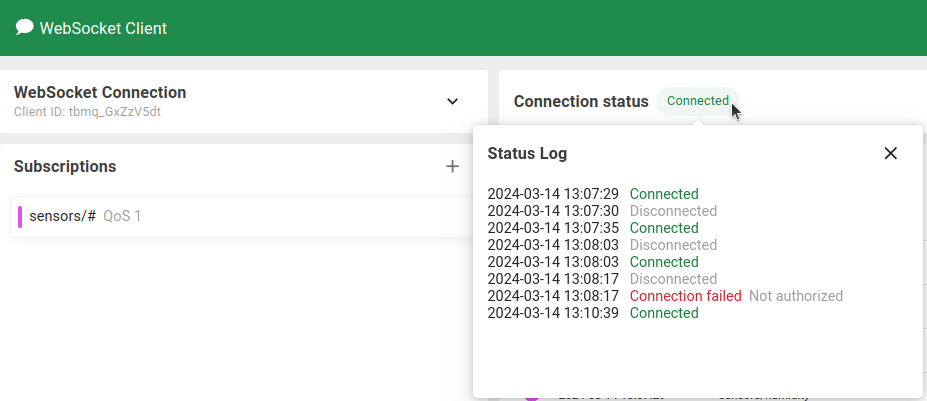
Task: Click the Client ID text
Action: pos(87,112)
